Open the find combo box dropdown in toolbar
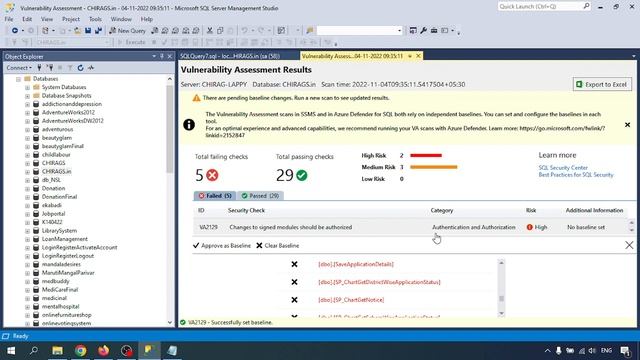 (399, 31)
